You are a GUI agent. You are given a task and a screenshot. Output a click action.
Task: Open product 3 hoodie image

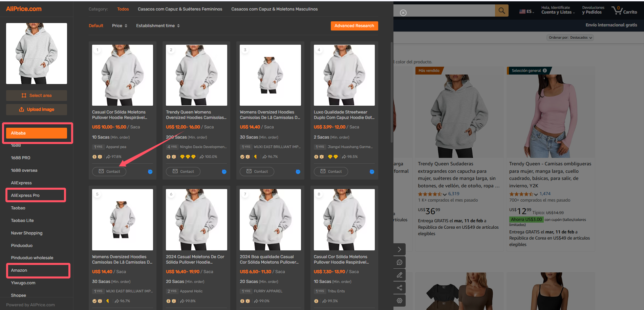pyautogui.click(x=270, y=75)
